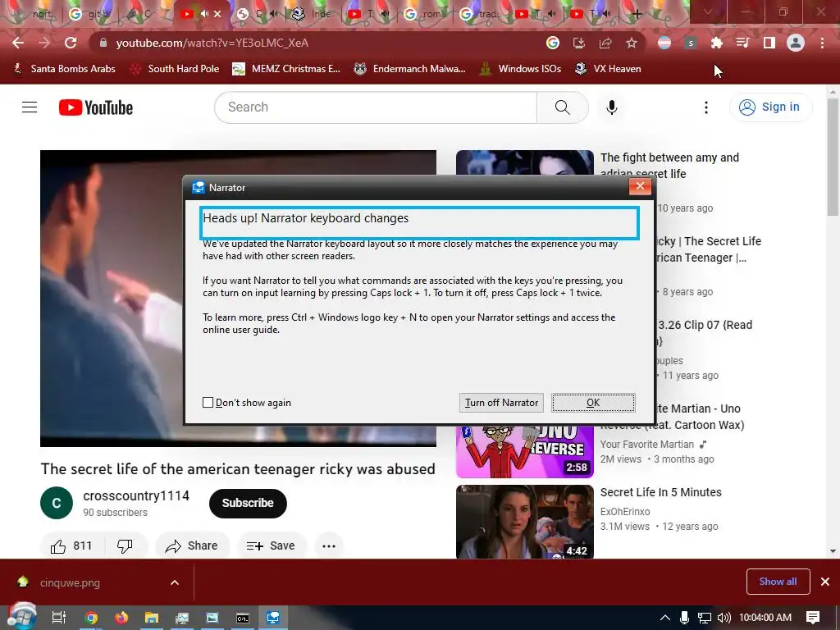Open the YouTube hamburger guide menu
Screen dimensions: 840x630
30,107
